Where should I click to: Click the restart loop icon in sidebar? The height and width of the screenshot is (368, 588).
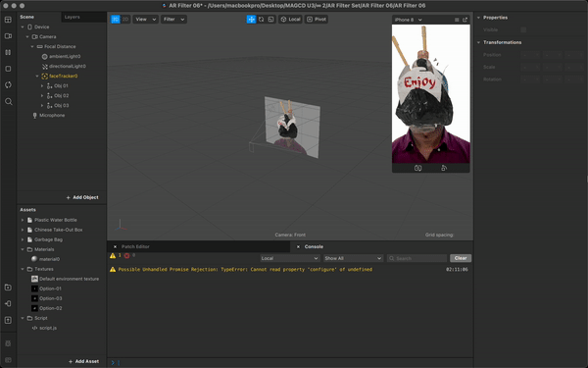[x=8, y=84]
